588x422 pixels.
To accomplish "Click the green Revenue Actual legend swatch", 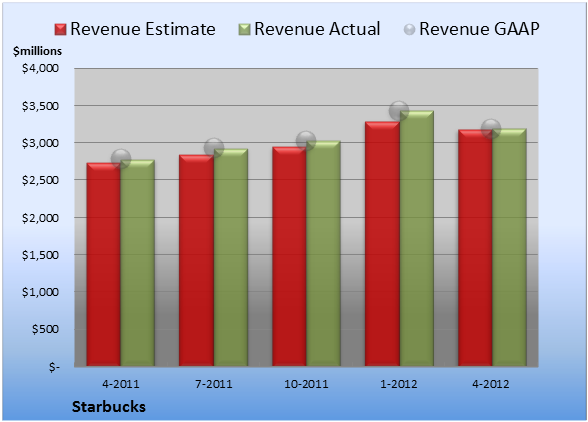I will (x=244, y=30).
